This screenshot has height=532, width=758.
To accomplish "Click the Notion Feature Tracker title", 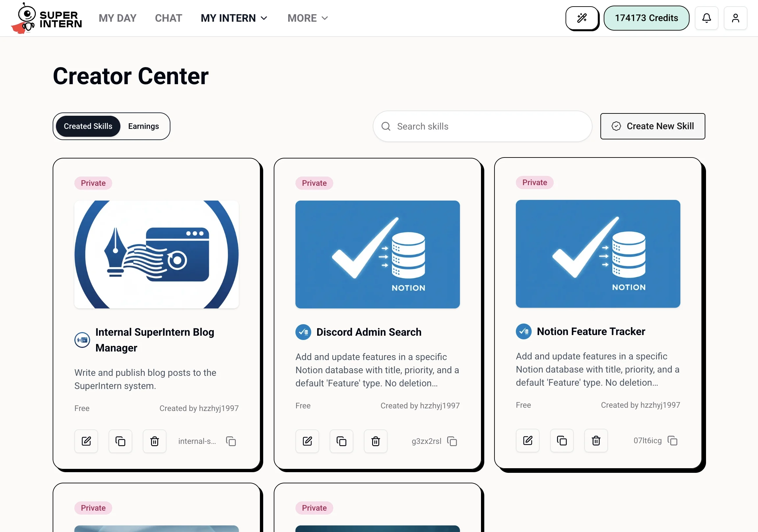I will pyautogui.click(x=591, y=331).
